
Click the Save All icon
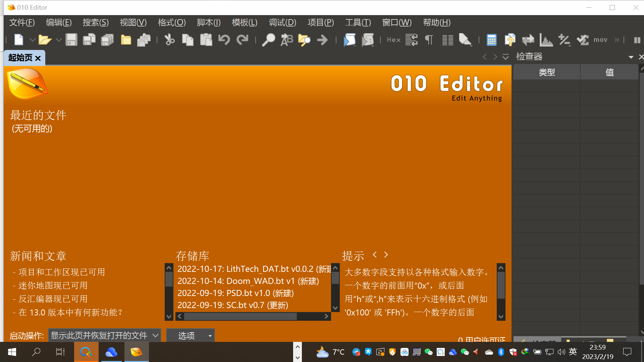click(107, 40)
